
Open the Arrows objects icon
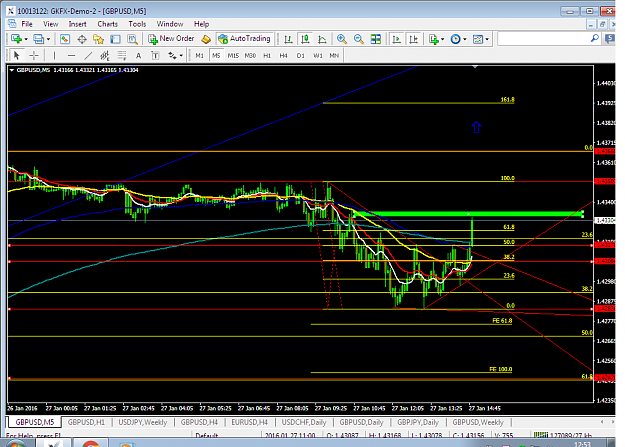click(x=172, y=55)
